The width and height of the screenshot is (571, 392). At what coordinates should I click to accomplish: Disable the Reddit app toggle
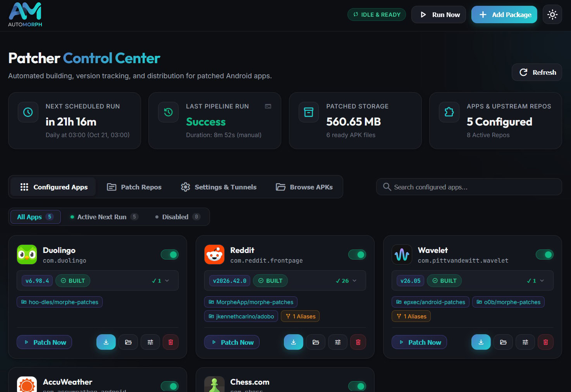pyautogui.click(x=357, y=254)
